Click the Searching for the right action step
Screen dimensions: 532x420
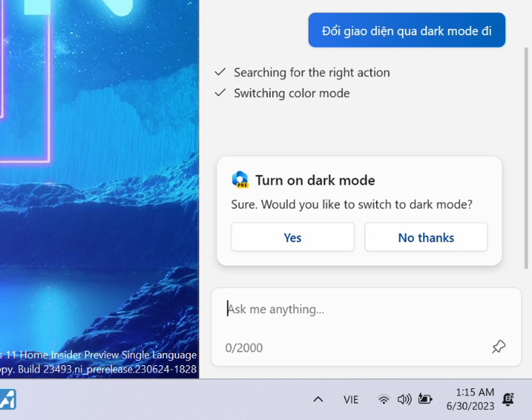[311, 72]
